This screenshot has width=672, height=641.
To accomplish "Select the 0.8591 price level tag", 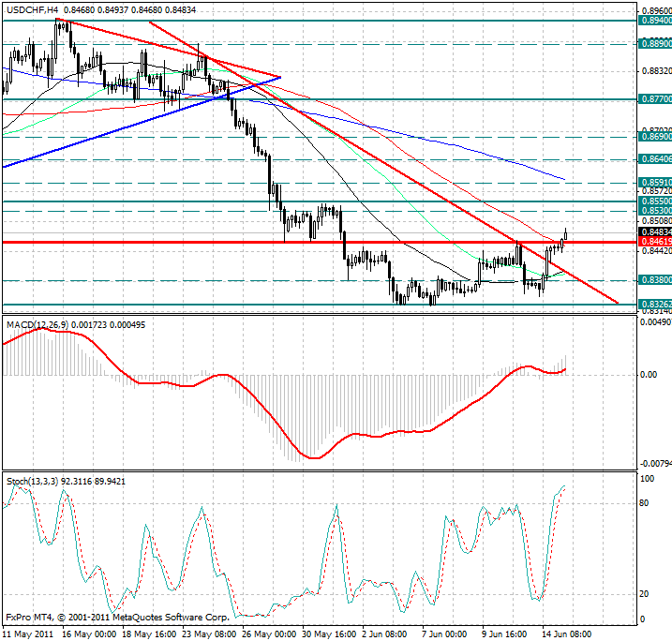I will [654, 183].
